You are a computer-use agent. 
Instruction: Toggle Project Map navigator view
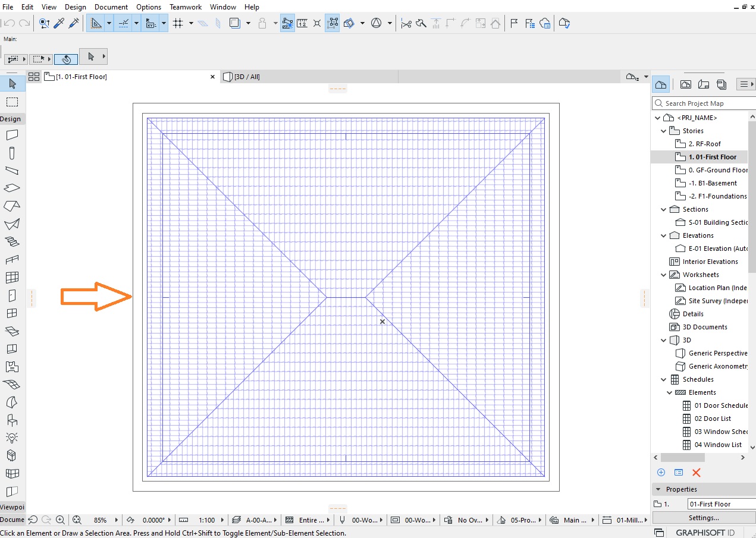661,84
